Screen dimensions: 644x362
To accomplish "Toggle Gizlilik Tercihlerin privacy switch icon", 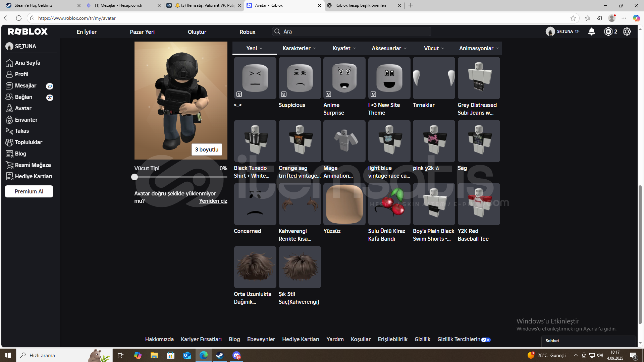I will point(486,340).
